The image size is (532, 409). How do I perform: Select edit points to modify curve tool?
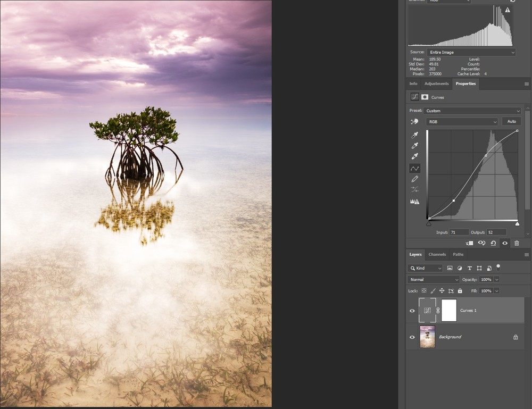[414, 168]
